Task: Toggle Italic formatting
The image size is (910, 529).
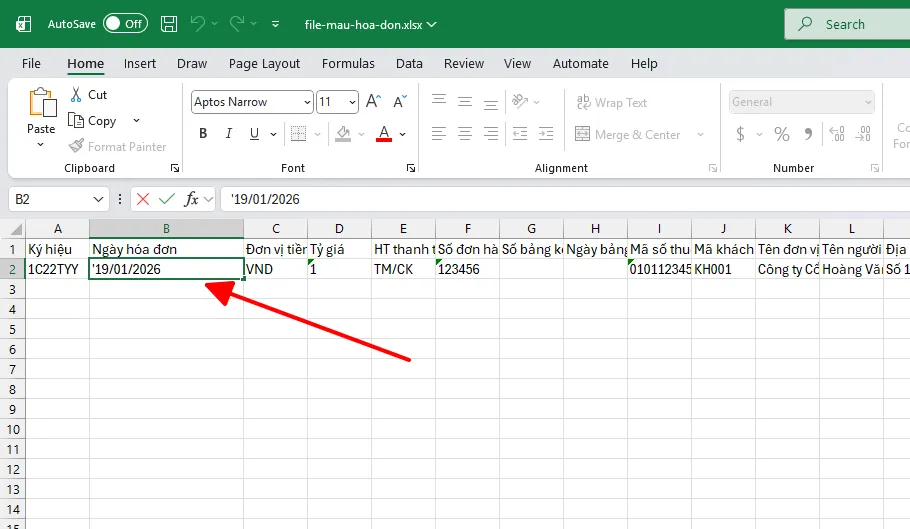Action: [229, 134]
